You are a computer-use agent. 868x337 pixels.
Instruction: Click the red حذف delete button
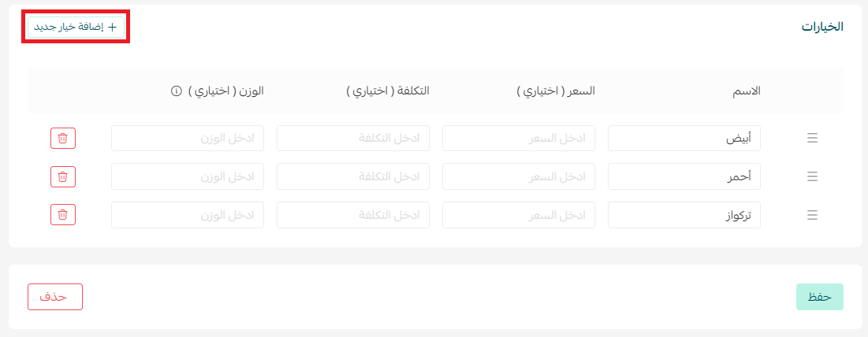click(x=55, y=297)
